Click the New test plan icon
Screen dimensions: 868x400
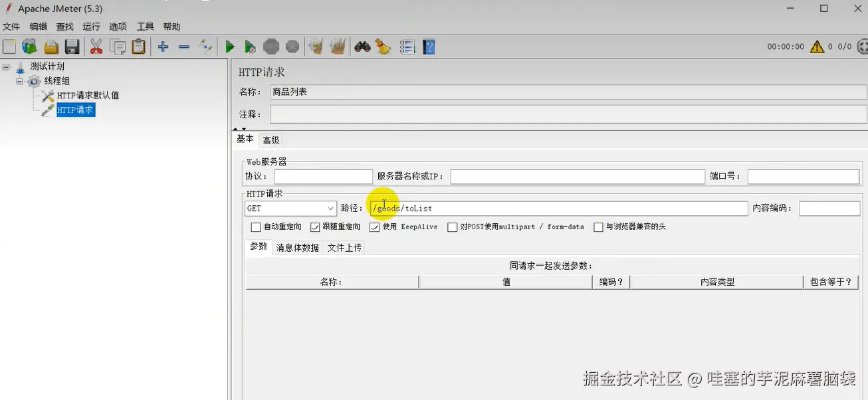coord(9,47)
